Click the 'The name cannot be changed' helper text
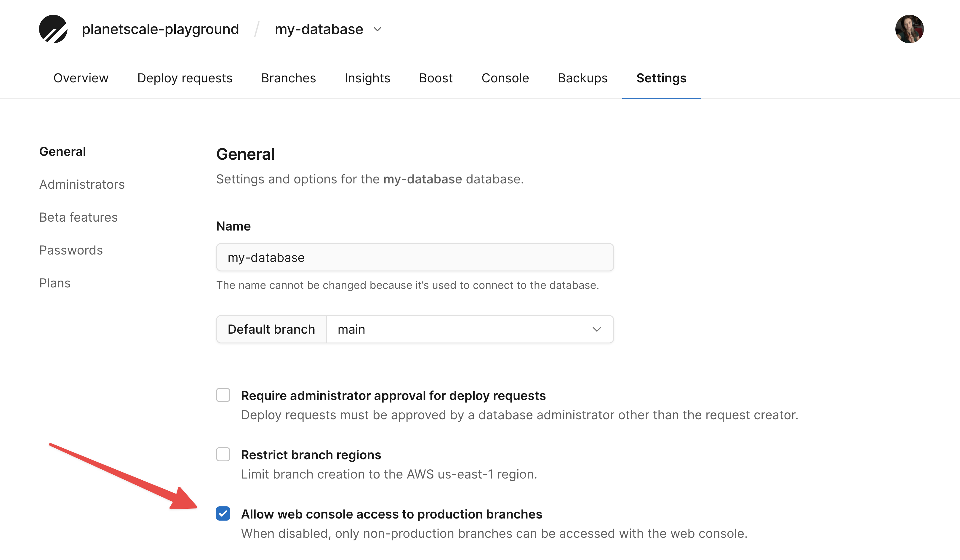Screen dimensions: 960x560 408,285
